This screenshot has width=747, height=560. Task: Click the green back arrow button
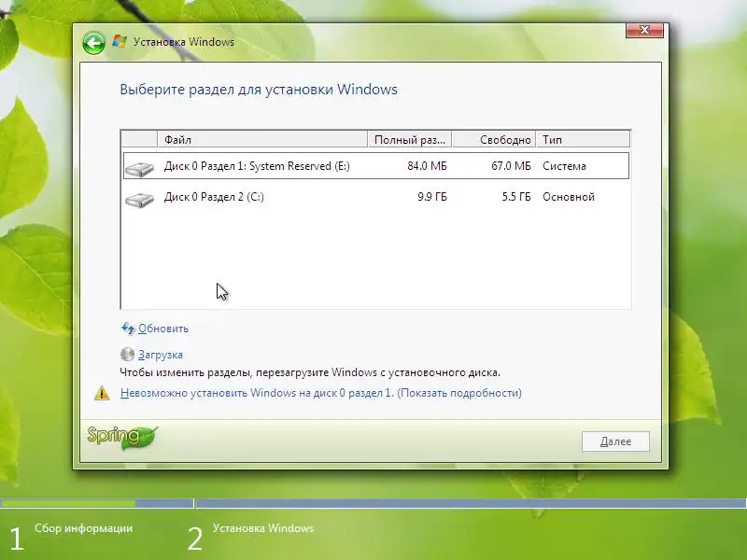(93, 43)
